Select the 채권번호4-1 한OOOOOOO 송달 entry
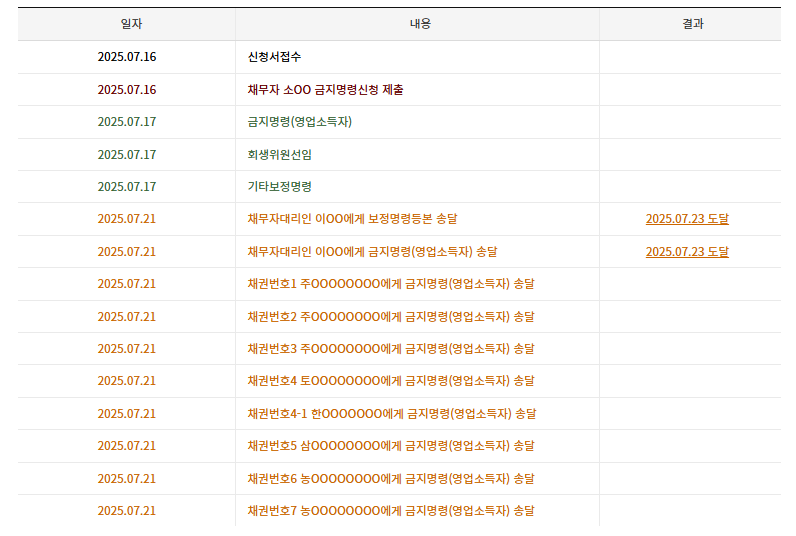796x536 pixels. click(392, 414)
